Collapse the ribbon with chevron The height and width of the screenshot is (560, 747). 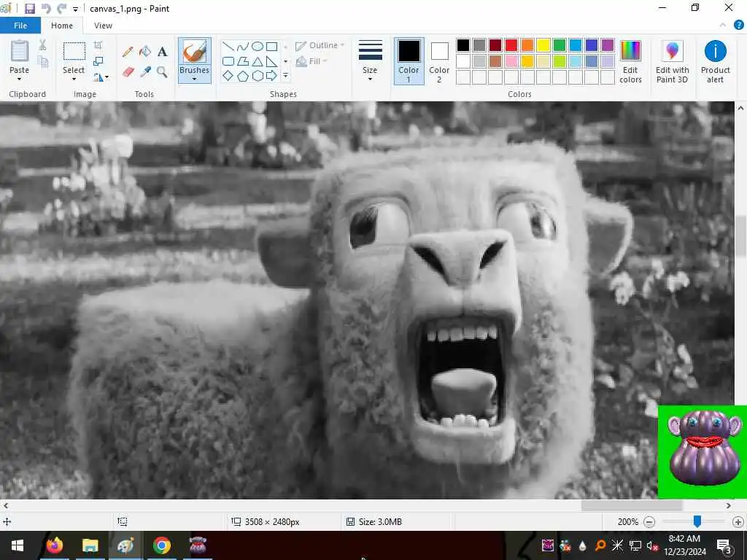coord(723,26)
